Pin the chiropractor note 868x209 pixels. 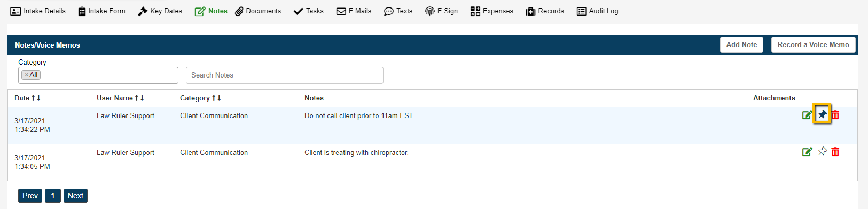click(x=823, y=151)
